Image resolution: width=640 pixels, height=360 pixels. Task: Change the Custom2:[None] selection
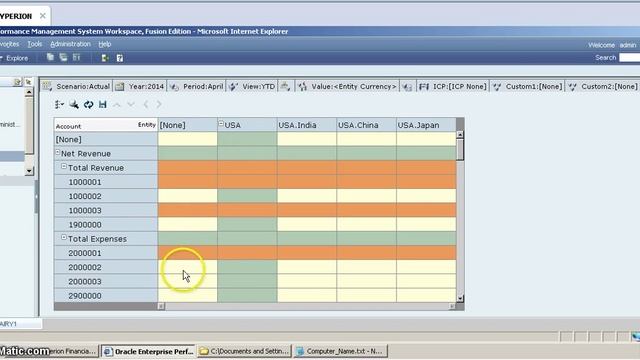point(609,87)
